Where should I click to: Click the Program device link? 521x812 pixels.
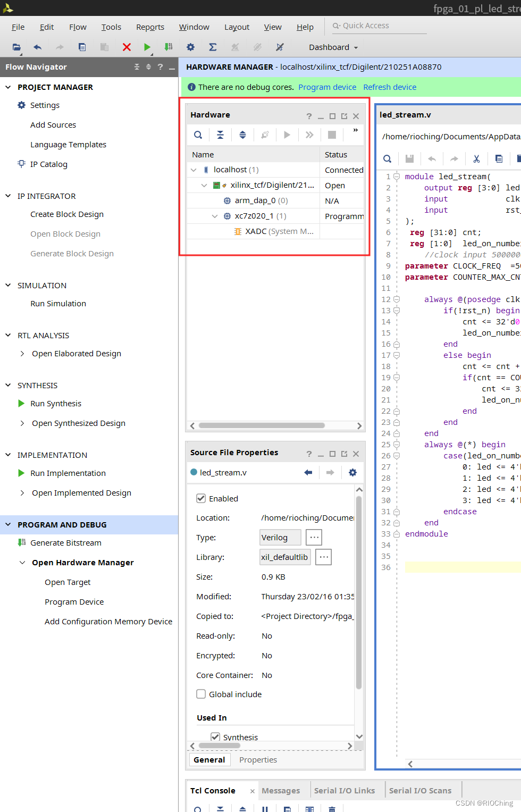(x=327, y=87)
